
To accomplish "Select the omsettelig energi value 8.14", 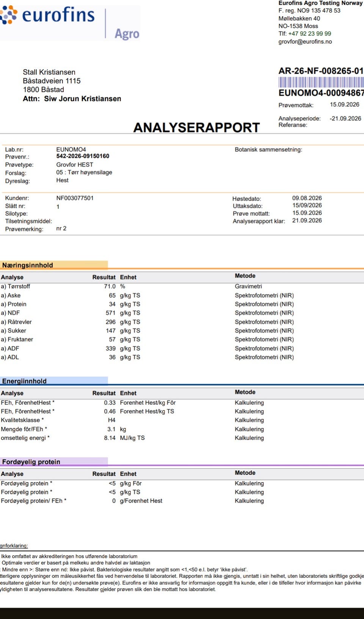I will (x=110, y=438).
